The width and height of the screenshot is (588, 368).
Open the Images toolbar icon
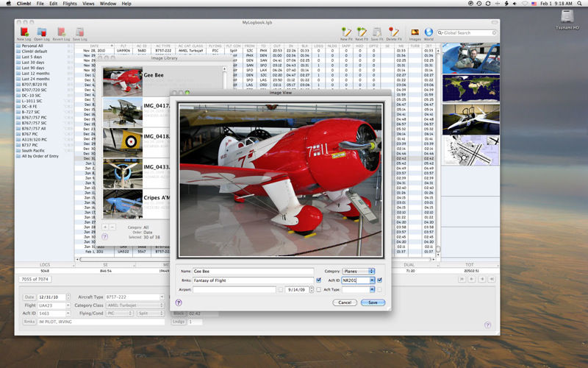[415, 34]
